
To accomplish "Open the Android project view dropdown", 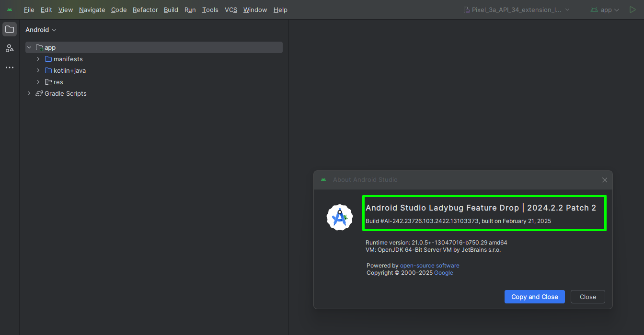I will (x=41, y=30).
